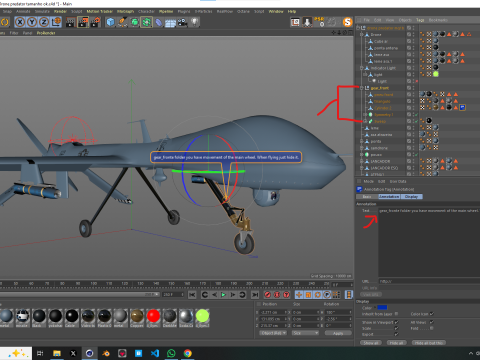Toggle the Position keyframe move icon

(x=299, y=295)
